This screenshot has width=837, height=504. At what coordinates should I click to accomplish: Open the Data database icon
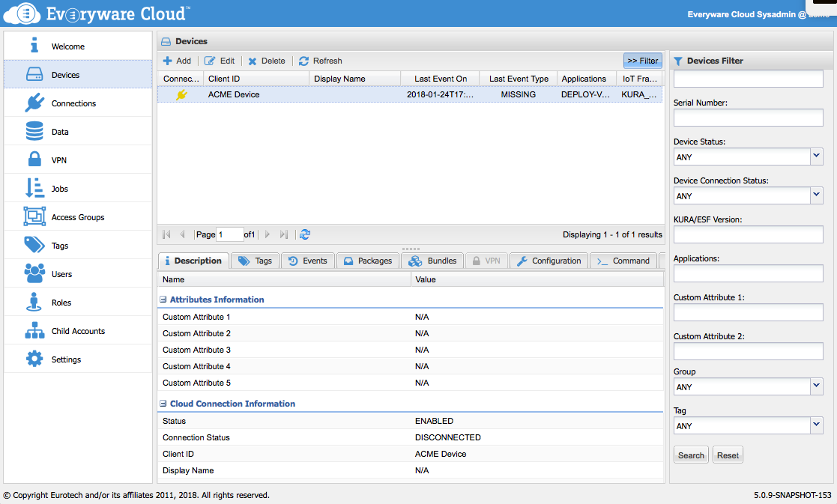34,131
